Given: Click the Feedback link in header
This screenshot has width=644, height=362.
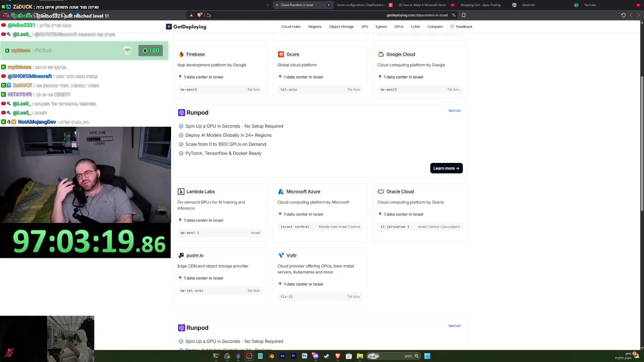Looking at the screenshot, I should coord(461,27).
